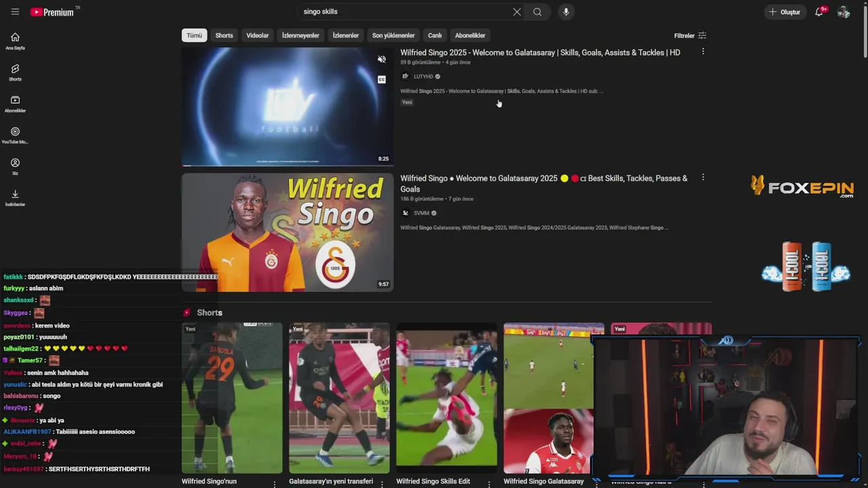Open the hamburger guide menu
The width and height of the screenshot is (868, 488).
15,12
